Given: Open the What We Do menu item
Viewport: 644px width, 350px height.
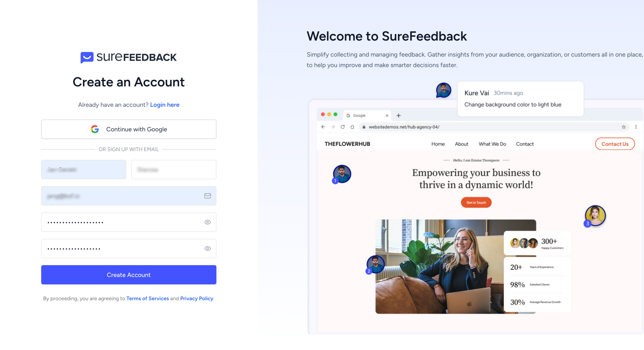Looking at the screenshot, I should [x=492, y=144].
